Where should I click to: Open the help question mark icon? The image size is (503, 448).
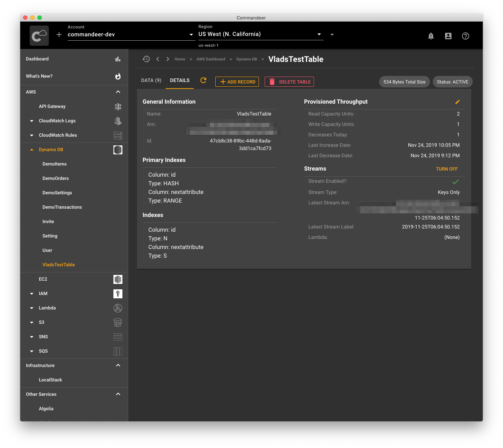(x=466, y=36)
